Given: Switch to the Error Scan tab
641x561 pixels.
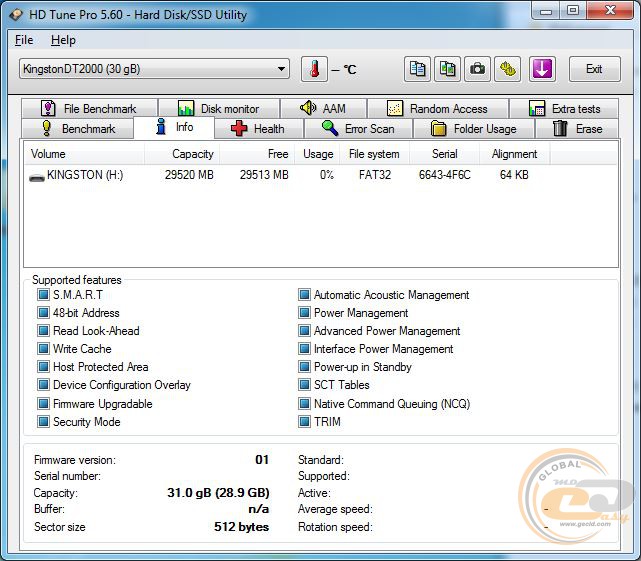Looking at the screenshot, I should [x=359, y=129].
